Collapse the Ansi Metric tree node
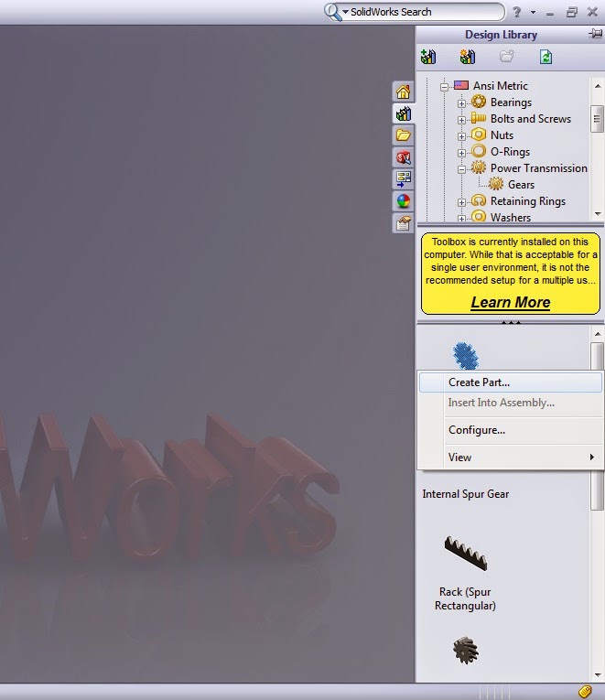605x700 pixels. tap(444, 87)
